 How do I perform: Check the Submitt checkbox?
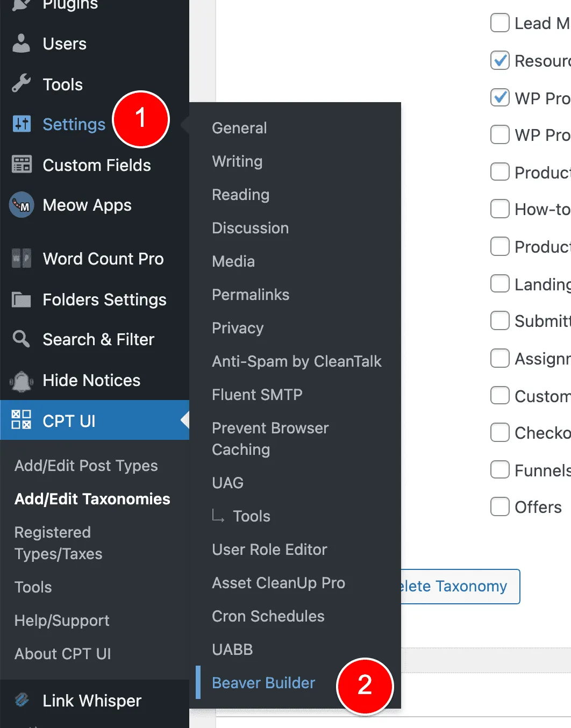click(x=500, y=320)
